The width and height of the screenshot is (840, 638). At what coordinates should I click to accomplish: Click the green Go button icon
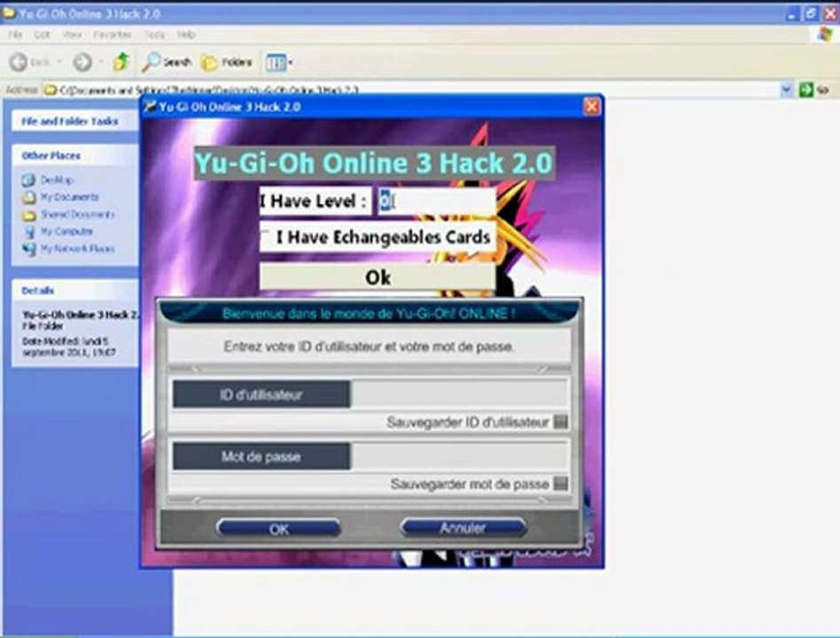805,89
